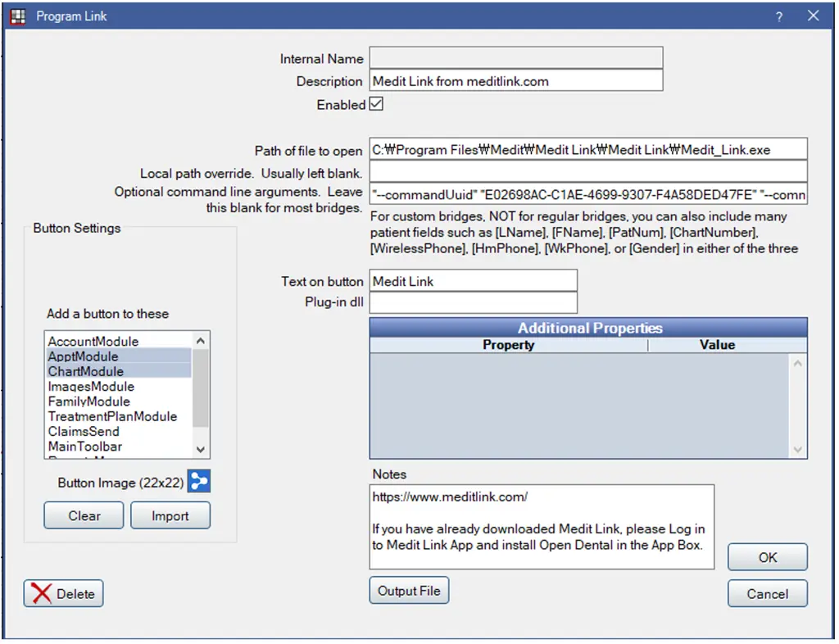Select MainToolbar in the list
Viewport: 839px width, 644px height.
pos(119,446)
